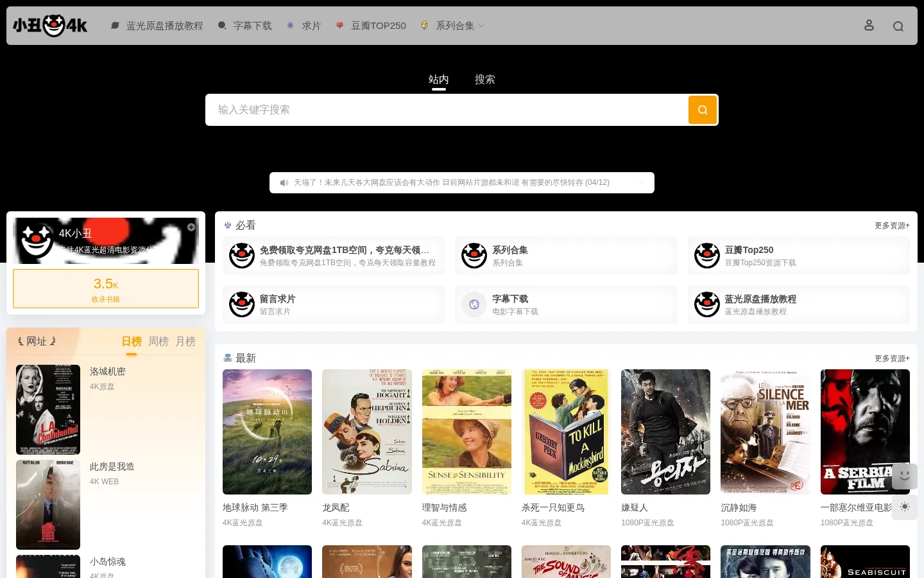The width and height of the screenshot is (924, 578).
Task: Open the 系列合集 card title
Action: point(510,250)
